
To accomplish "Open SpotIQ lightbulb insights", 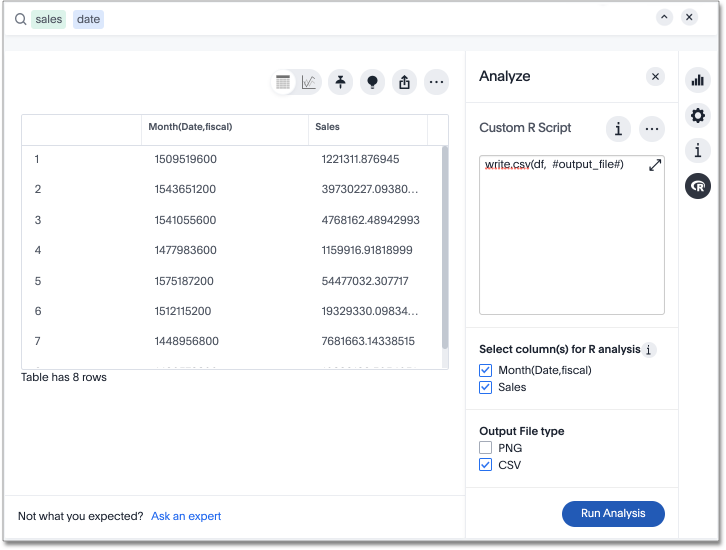I will [x=373, y=83].
